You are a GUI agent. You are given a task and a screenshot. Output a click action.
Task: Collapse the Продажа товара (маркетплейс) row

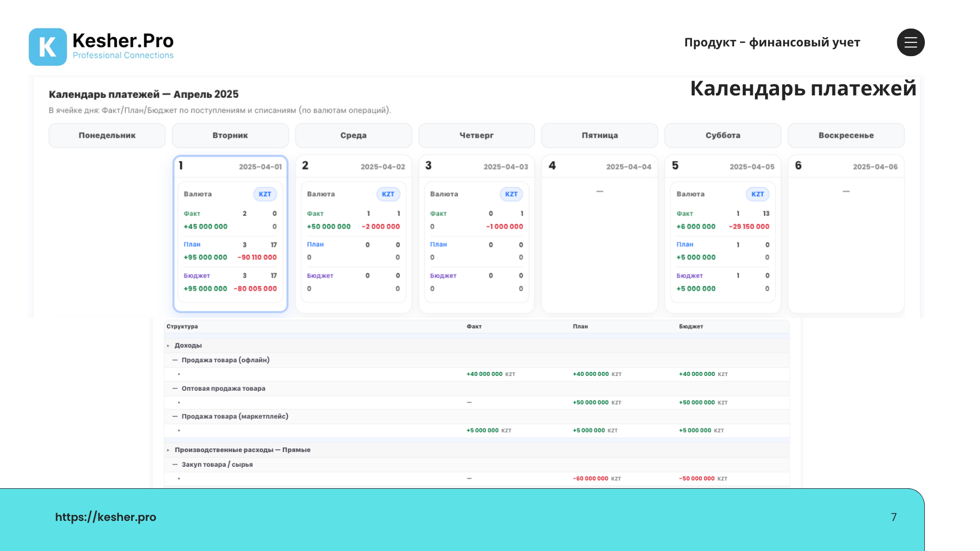point(175,417)
